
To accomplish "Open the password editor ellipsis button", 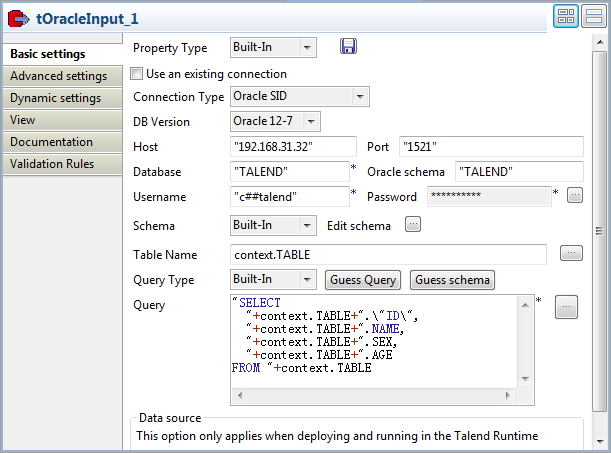I will [574, 195].
